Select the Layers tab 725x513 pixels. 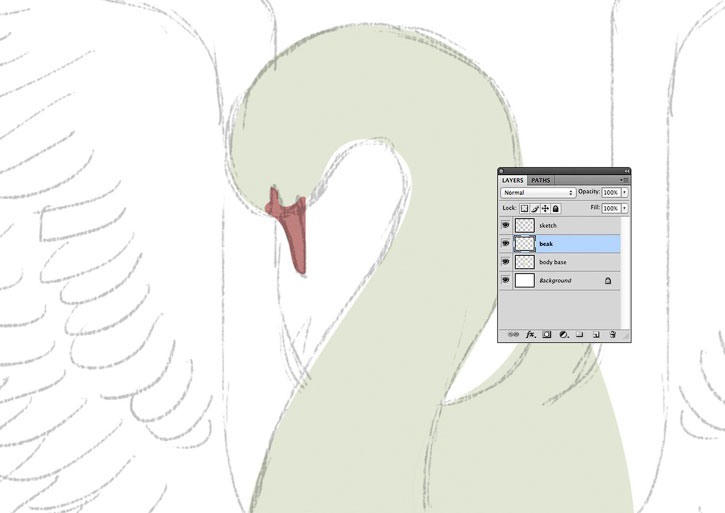[512, 180]
